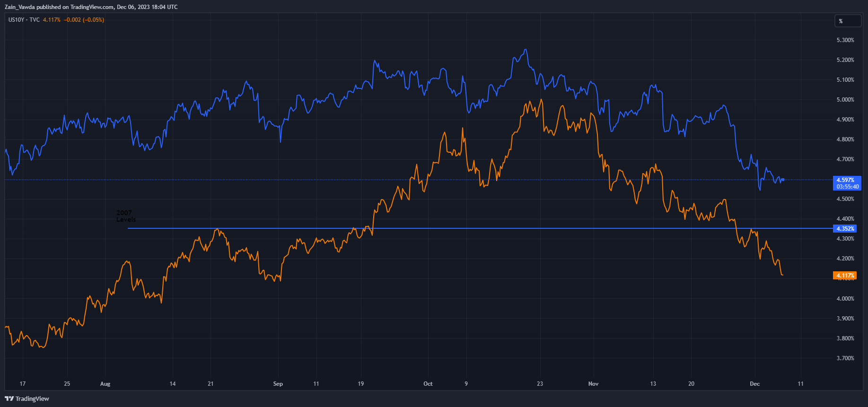
Task: Click the orange 4.117% value in the legend
Action: (52, 20)
